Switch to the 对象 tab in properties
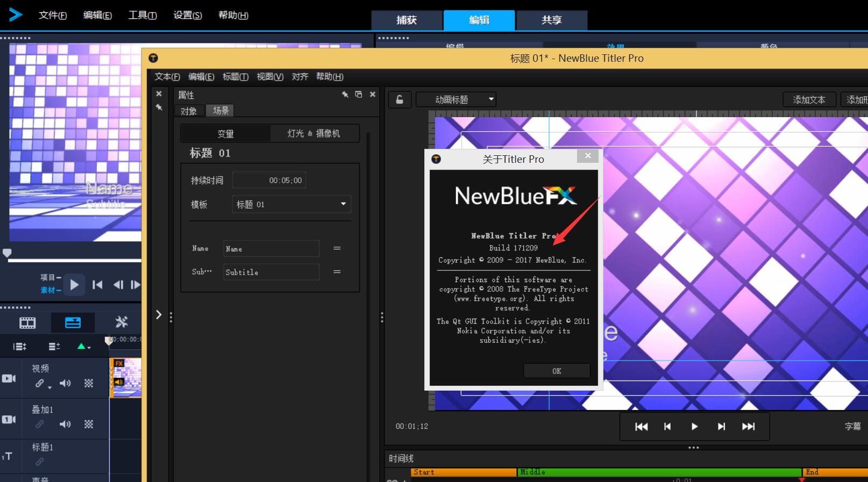 (189, 111)
